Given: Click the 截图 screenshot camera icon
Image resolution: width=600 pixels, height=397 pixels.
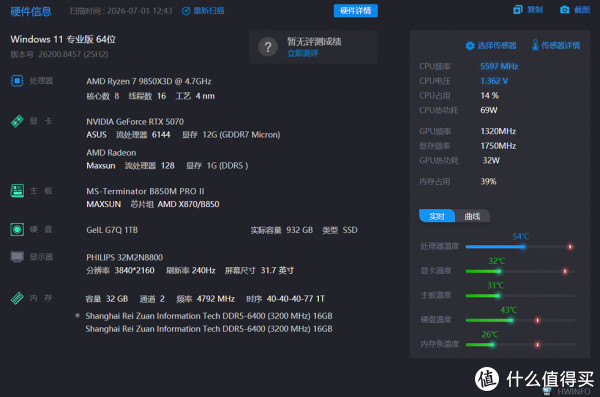Looking at the screenshot, I should [564, 10].
